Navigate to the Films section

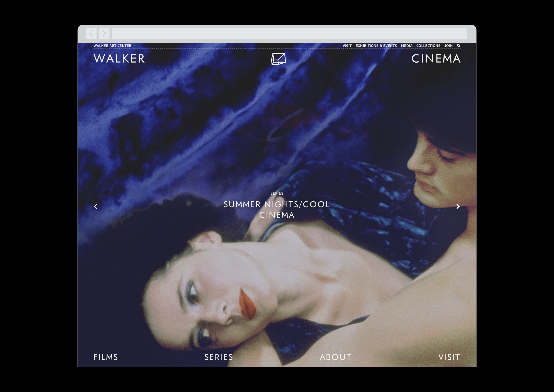pyautogui.click(x=106, y=357)
